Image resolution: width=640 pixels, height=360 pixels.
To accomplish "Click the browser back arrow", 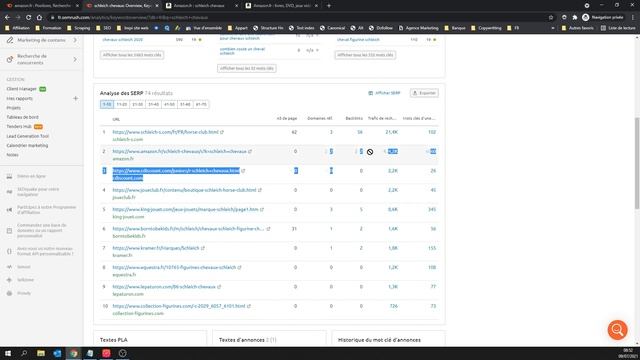I will point(7,18).
